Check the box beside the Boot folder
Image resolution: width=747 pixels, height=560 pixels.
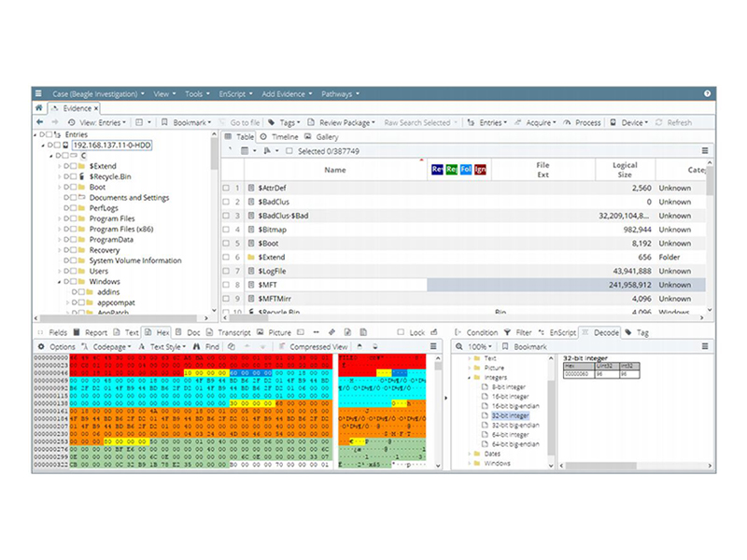(74, 188)
